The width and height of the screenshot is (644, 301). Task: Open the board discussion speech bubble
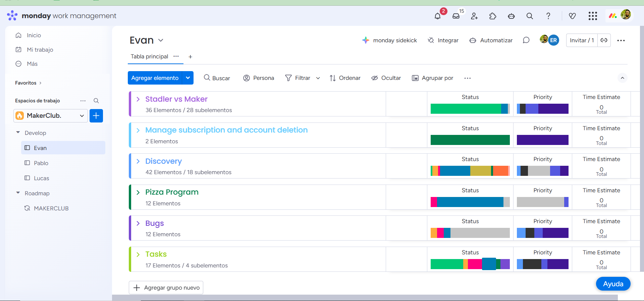click(526, 40)
